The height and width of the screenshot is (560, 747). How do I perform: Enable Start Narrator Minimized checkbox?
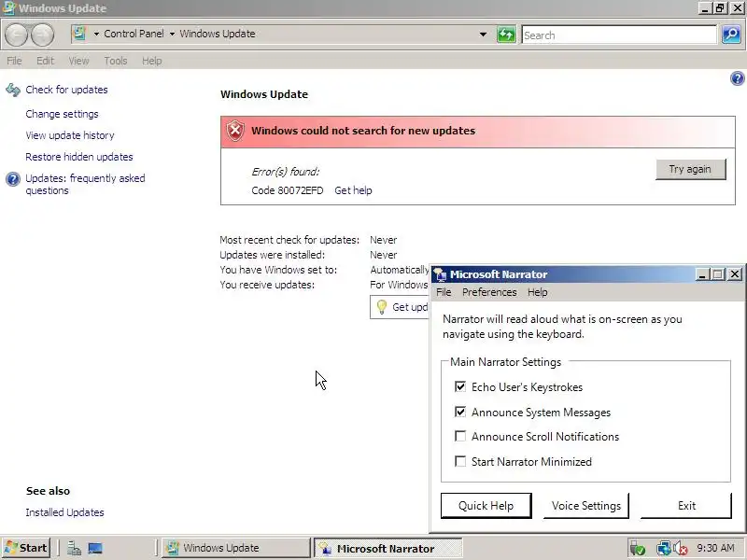(460, 461)
